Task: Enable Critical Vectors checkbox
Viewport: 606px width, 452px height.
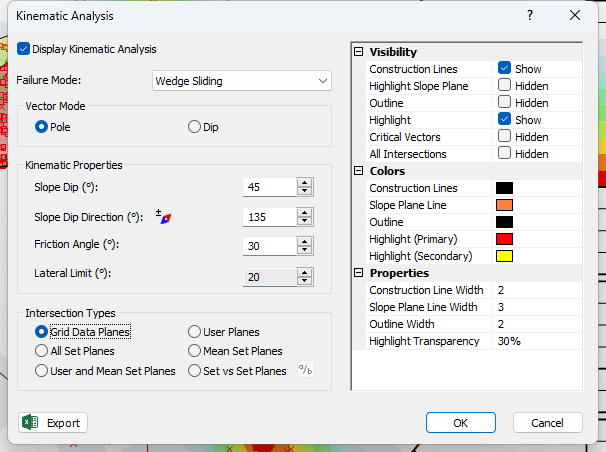Action: 504,136
